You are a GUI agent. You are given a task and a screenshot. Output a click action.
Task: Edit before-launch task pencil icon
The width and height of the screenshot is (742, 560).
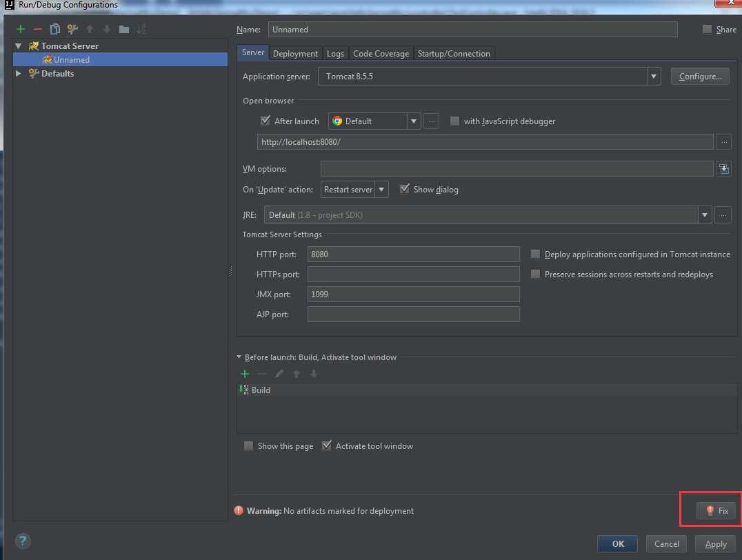279,374
